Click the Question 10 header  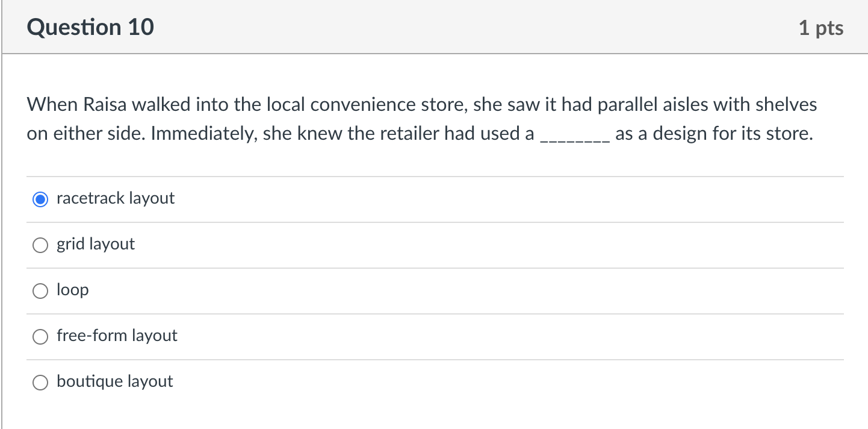pyautogui.click(x=90, y=27)
